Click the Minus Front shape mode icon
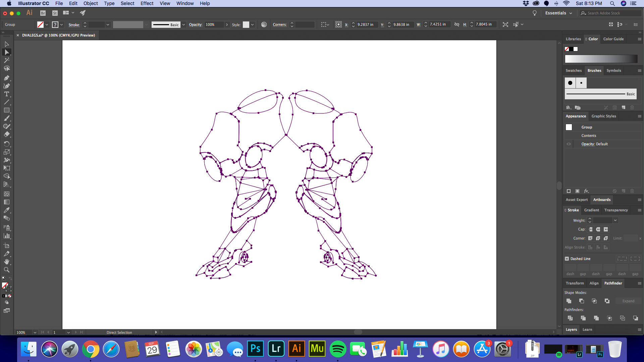This screenshot has height=362, width=644. [582, 301]
